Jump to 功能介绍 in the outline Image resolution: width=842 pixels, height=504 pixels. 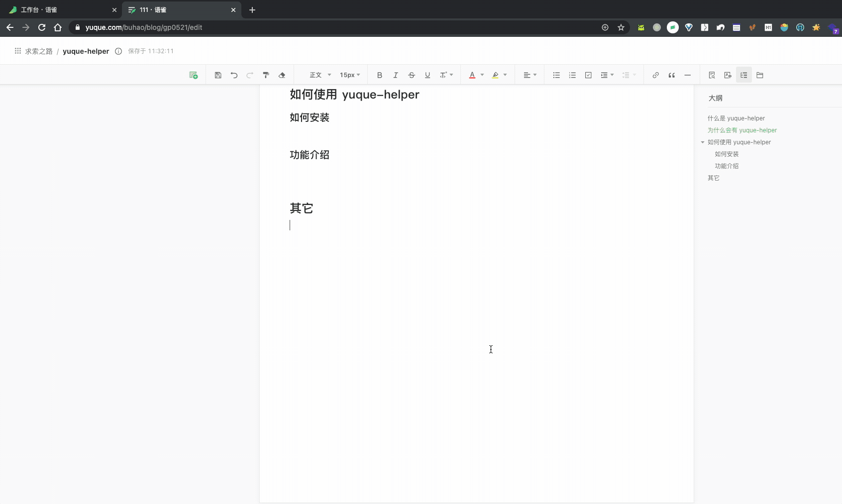(727, 166)
